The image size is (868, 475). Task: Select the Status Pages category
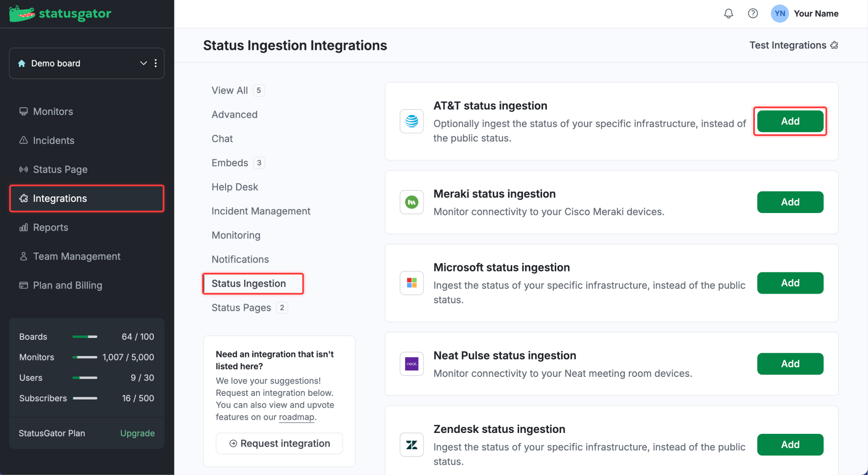click(241, 308)
